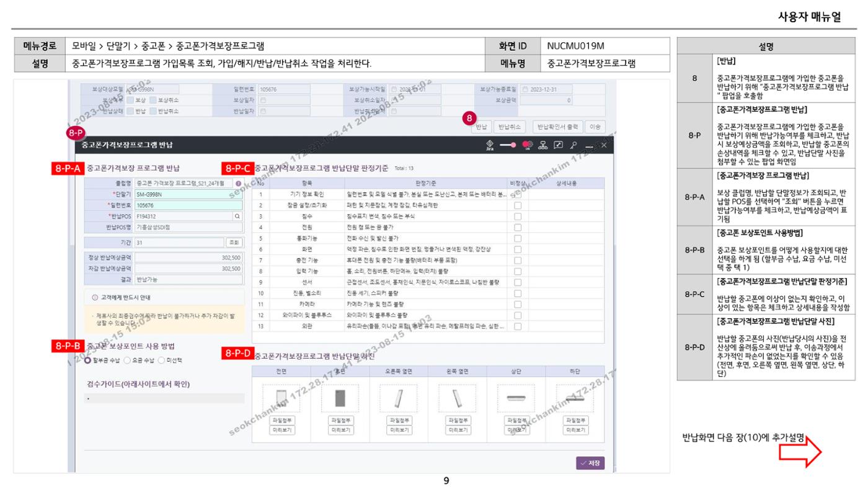Check 비정상 box for 카메라 row
Screen dimensions: 868x489
[517, 304]
